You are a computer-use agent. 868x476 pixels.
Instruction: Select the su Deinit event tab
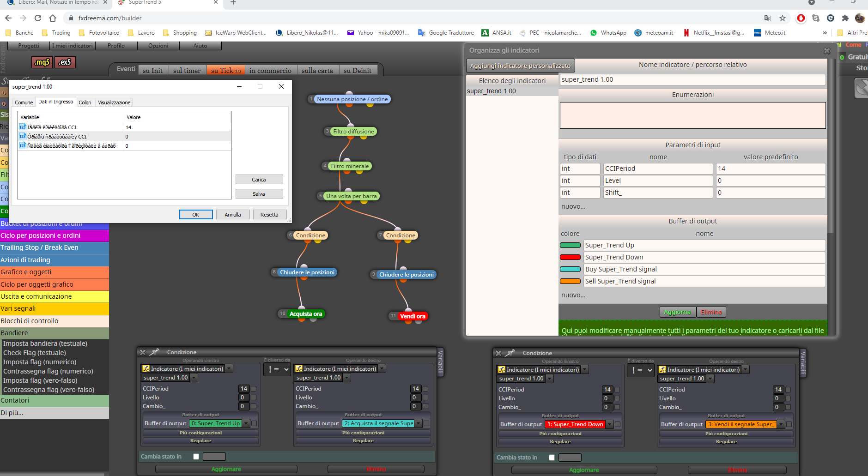tap(358, 71)
